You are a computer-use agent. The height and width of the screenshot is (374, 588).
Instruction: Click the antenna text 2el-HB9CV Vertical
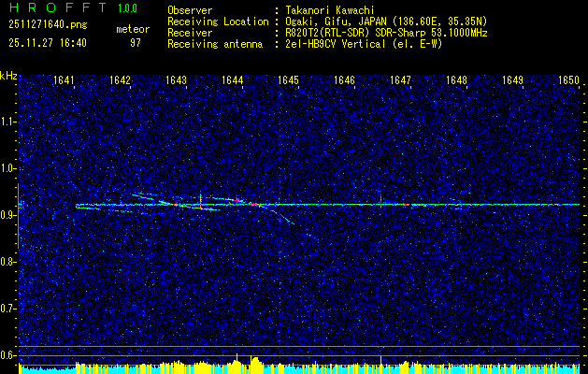tap(336, 44)
